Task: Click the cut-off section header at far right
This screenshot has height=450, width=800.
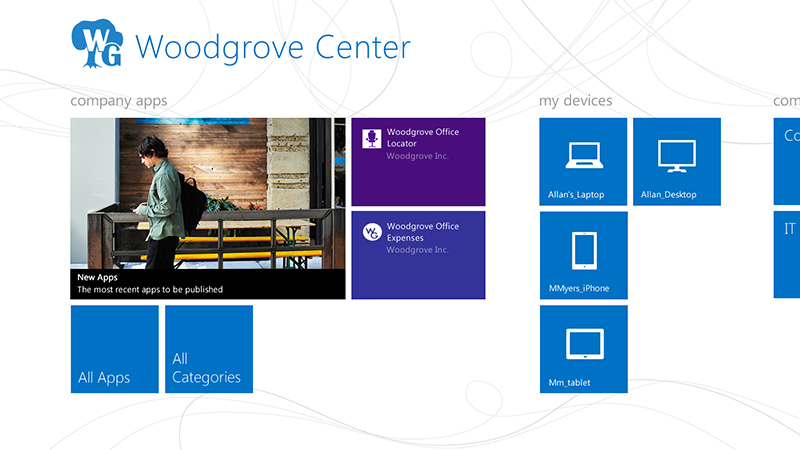Action: click(x=786, y=101)
